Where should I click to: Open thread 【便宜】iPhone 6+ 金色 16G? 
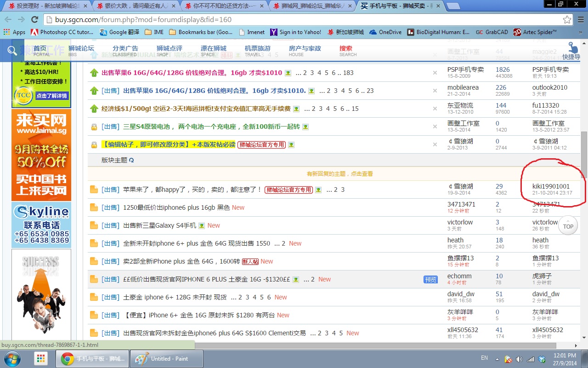pyautogui.click(x=199, y=315)
